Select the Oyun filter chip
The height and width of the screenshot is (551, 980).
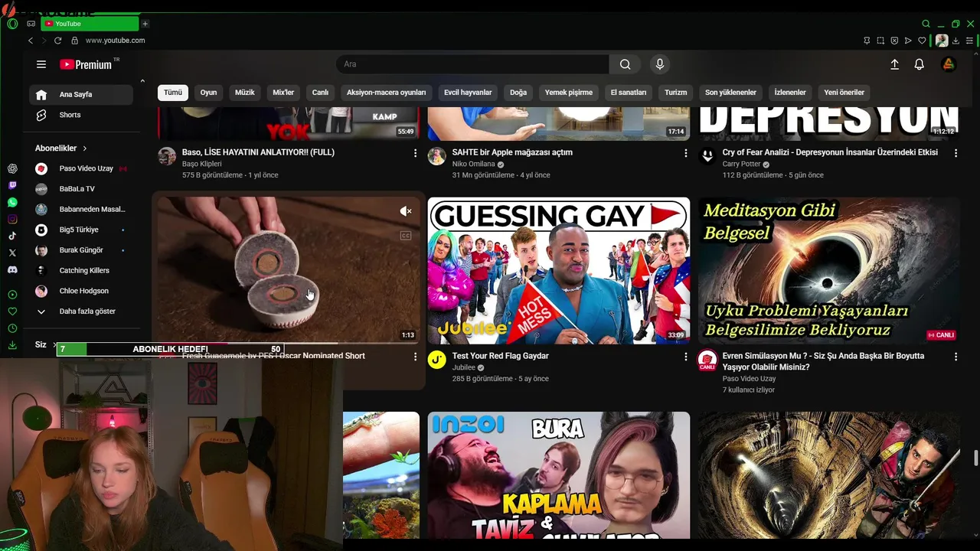[x=208, y=93]
